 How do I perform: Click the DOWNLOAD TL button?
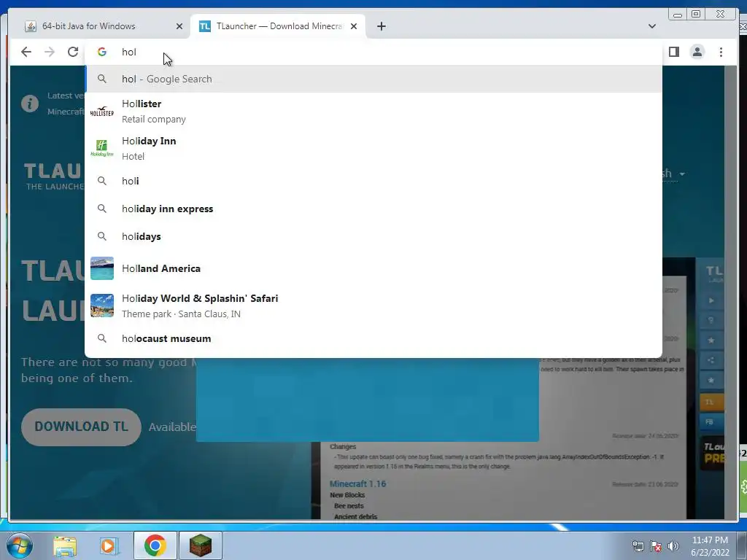(x=81, y=427)
